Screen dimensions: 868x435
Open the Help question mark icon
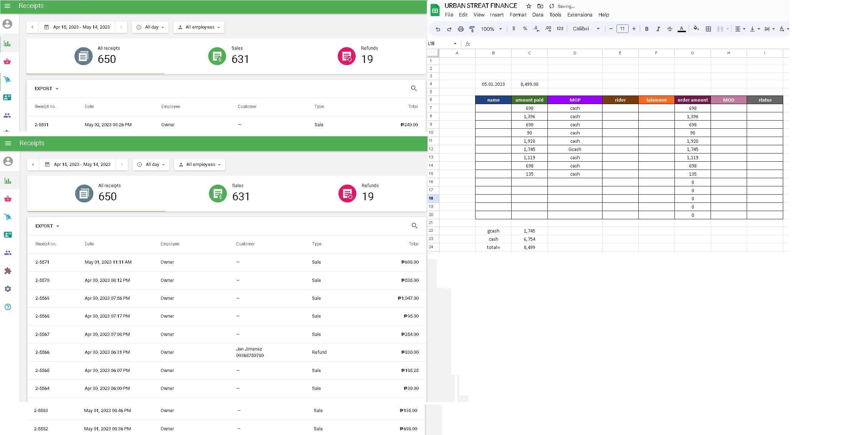pyautogui.click(x=8, y=307)
